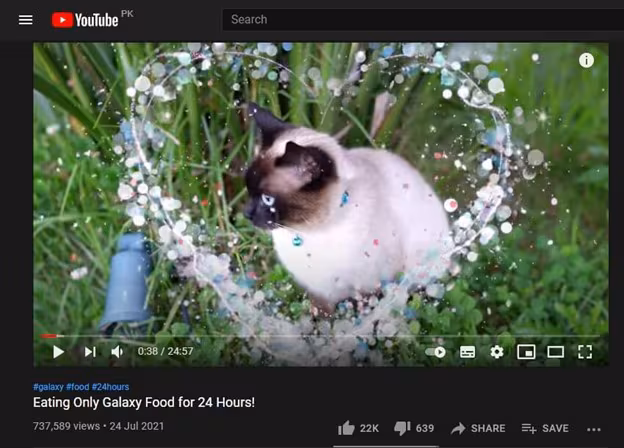Enable theater mode view
The image size is (624, 448).
tap(555, 352)
